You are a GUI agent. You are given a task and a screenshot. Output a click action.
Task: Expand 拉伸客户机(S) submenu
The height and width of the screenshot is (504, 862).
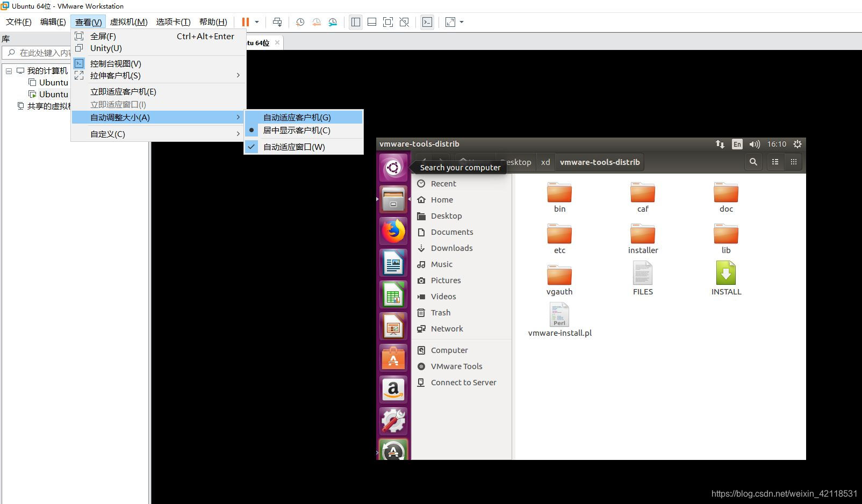click(x=159, y=75)
